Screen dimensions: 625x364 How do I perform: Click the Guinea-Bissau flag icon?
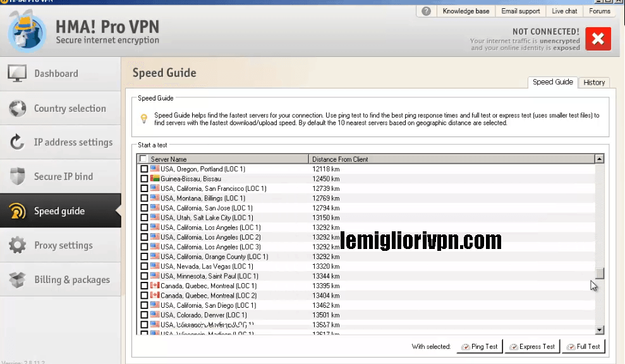[x=155, y=178]
